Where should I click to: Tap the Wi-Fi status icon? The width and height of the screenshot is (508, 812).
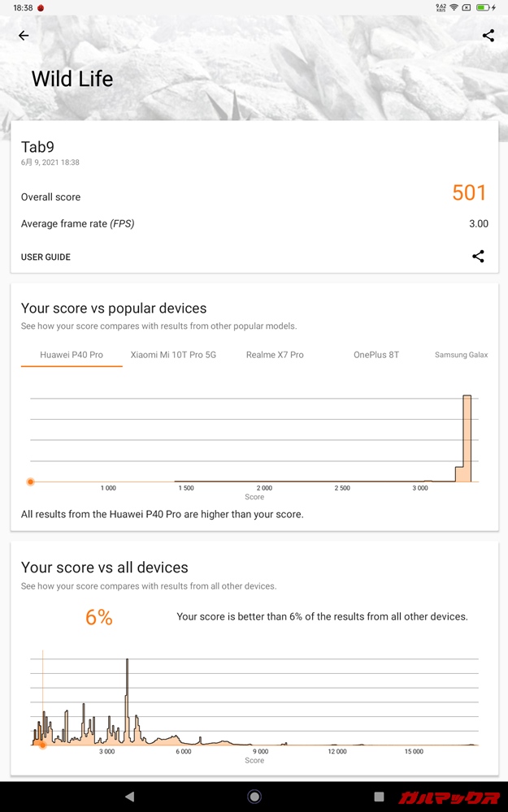pos(454,7)
